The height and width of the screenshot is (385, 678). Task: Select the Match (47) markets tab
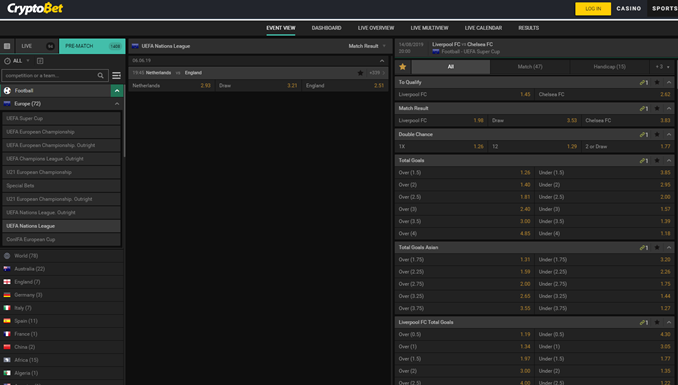530,67
